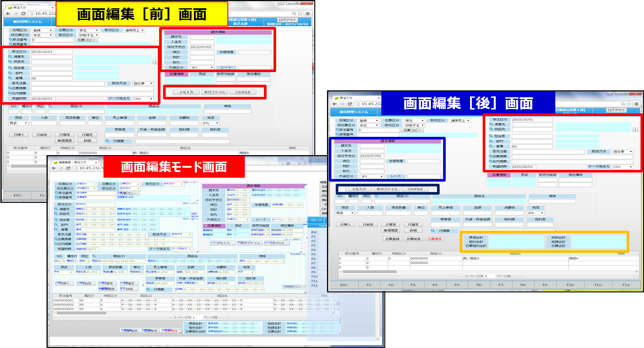
Task: Open the 処理区分 dropdown in the before-edit window
Action: point(43,30)
